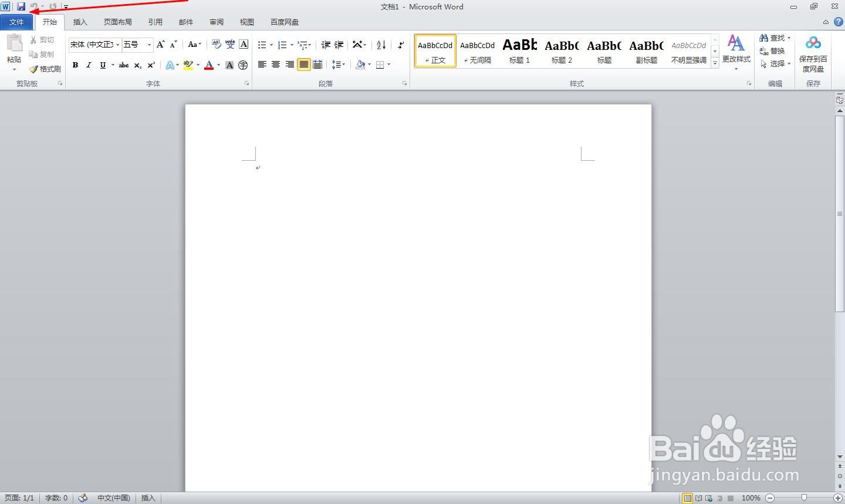Viewport: 845px width, 504px height.
Task: Open the 文件 menu
Action: pyautogui.click(x=17, y=22)
